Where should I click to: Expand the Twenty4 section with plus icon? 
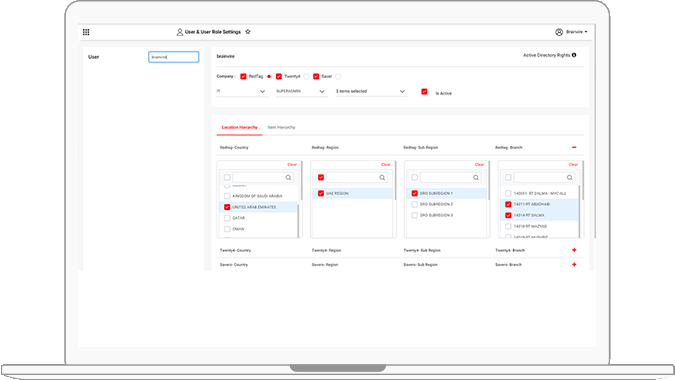tap(574, 250)
